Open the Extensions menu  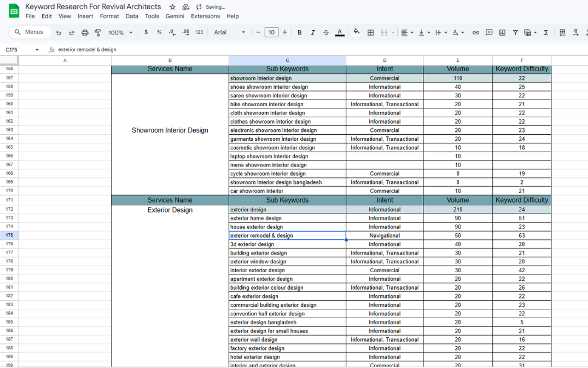tap(205, 16)
